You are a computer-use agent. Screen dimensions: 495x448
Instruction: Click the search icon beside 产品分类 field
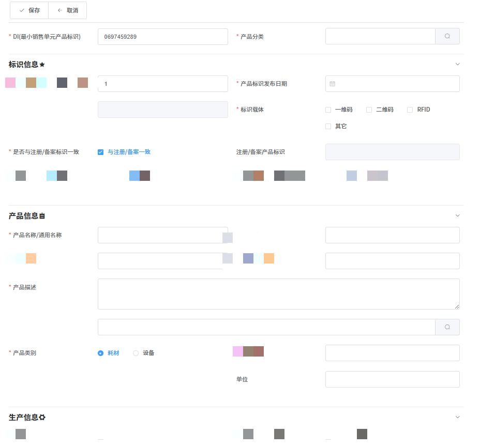(x=447, y=36)
